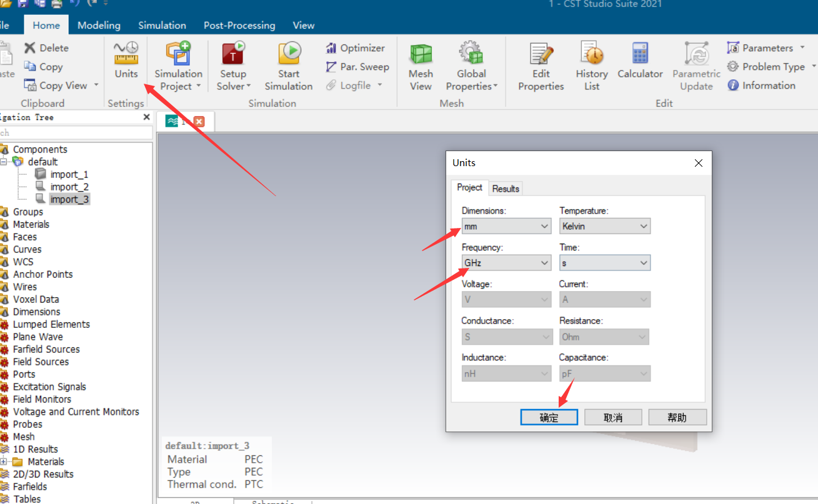This screenshot has width=818, height=504.
Task: Open the Units settings icon
Action: coord(126,60)
